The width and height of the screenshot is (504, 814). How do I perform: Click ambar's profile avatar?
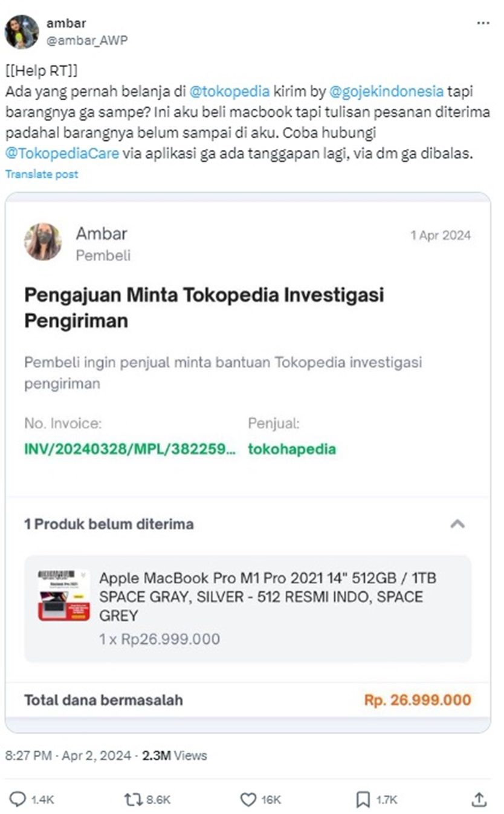click(x=22, y=31)
